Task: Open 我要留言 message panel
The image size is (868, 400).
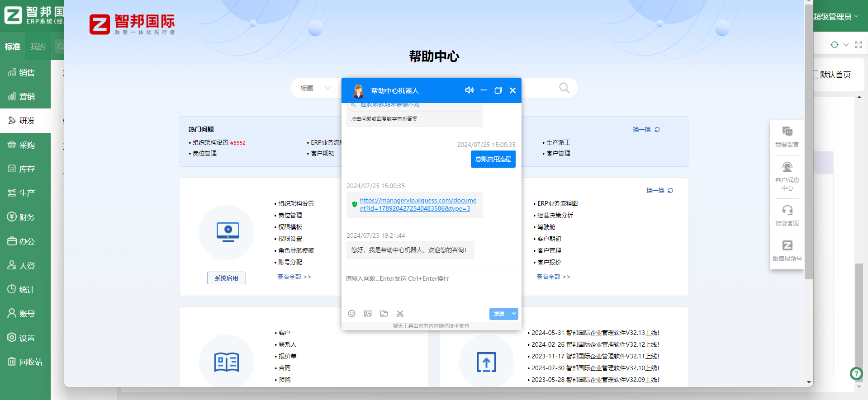Action: coord(787,137)
